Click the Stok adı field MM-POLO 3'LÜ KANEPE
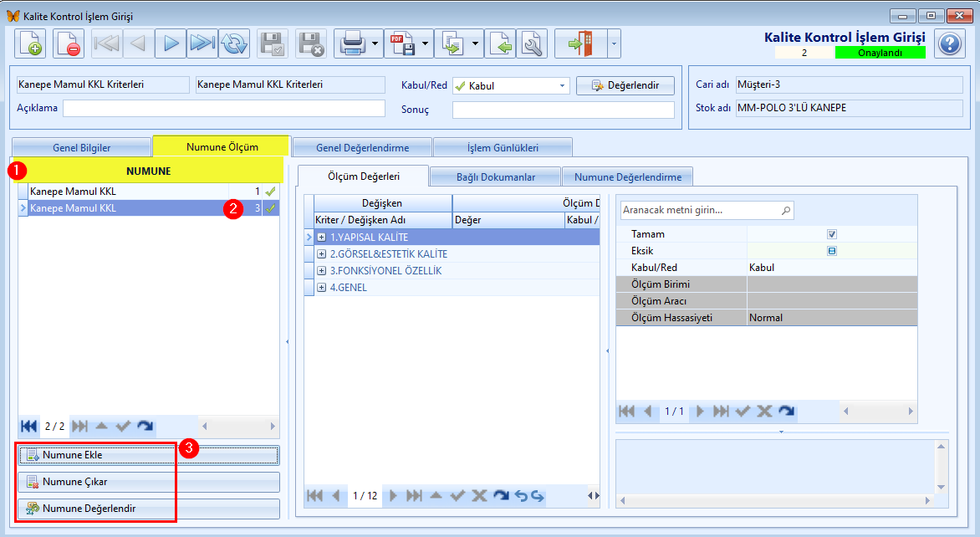Viewport: 980px width, 537px height. [x=849, y=108]
